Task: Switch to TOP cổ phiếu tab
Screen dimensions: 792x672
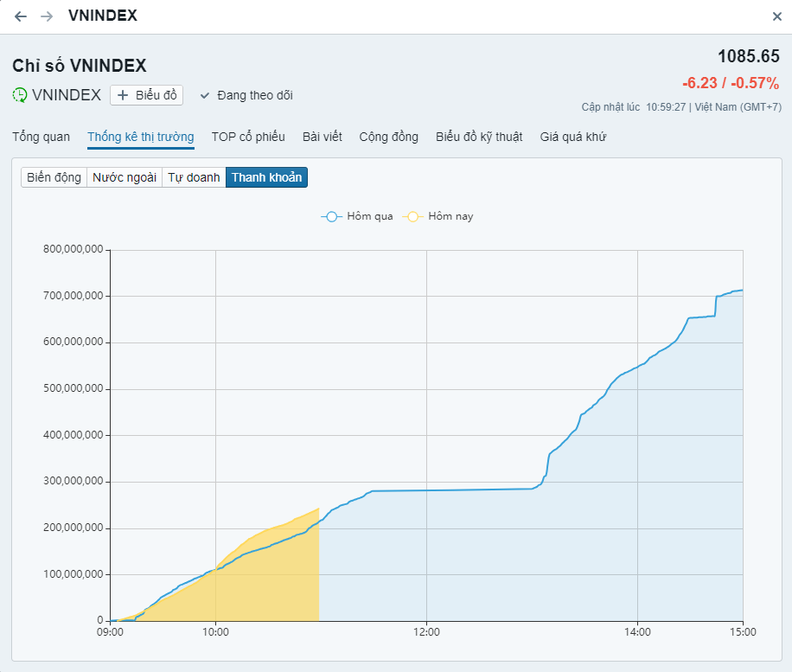Action: point(248,137)
